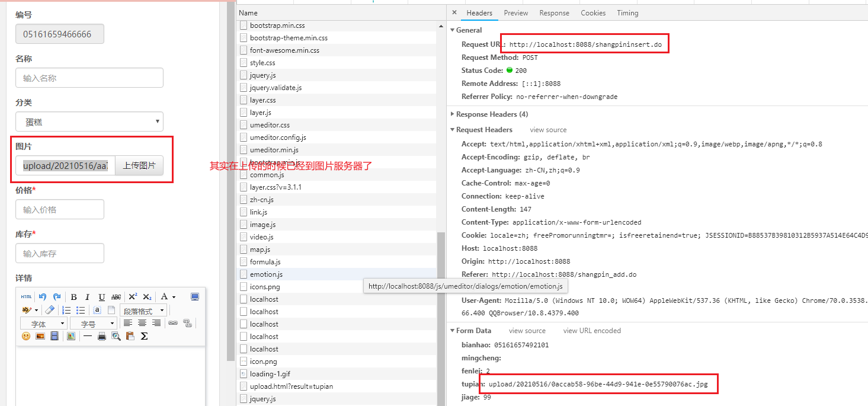Switch to the Preview tab
The width and height of the screenshot is (868, 406).
[516, 13]
